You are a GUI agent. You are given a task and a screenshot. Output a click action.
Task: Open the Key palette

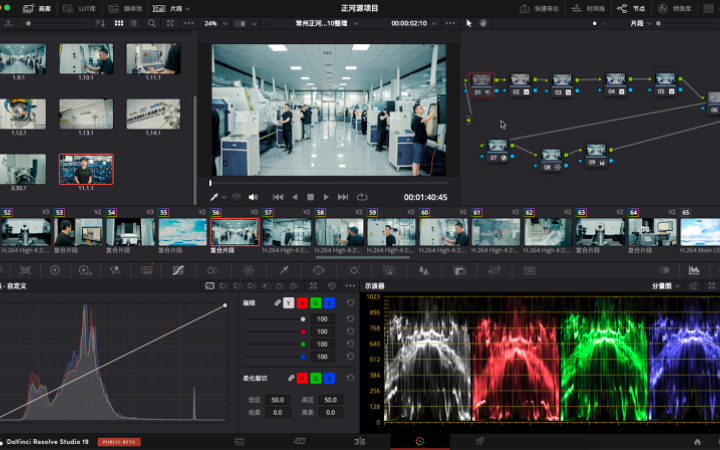click(460, 270)
